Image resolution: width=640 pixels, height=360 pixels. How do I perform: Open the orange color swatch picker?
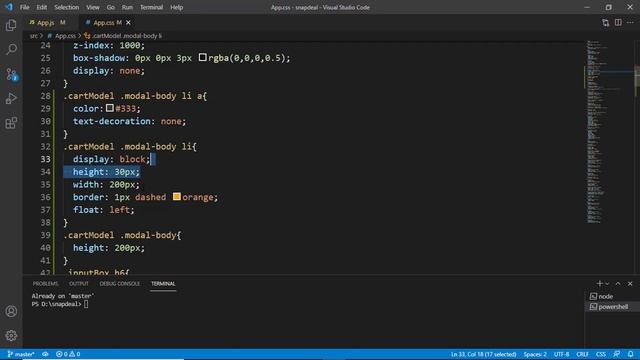tap(176, 197)
